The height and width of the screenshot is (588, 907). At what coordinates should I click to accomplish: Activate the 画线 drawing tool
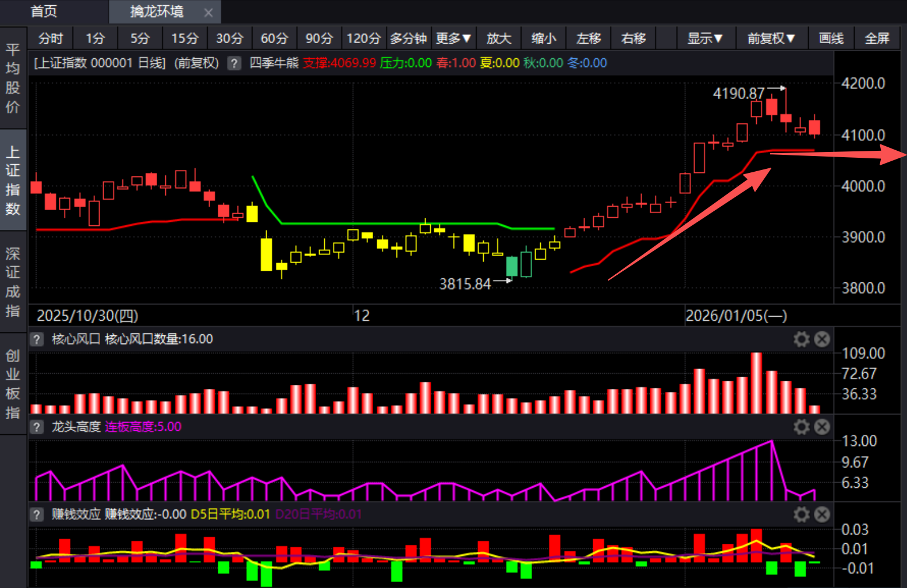(831, 38)
